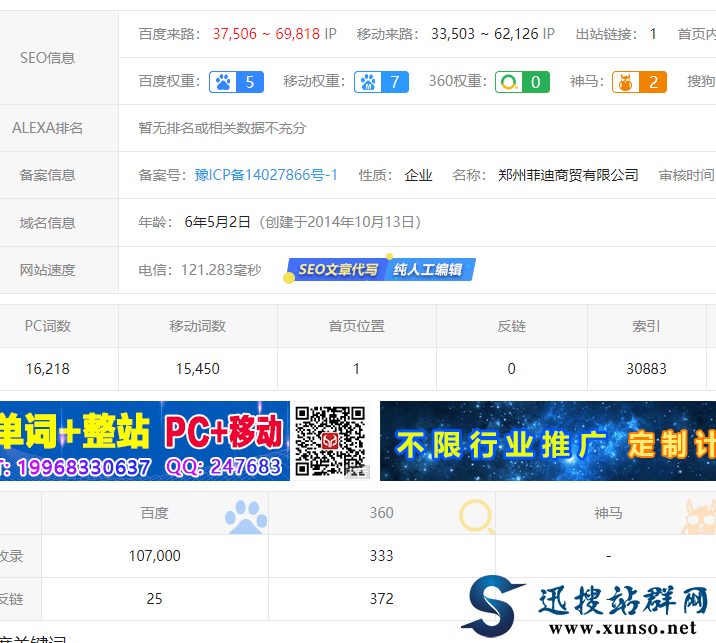Click the Baidu 反链 value 25
The height and width of the screenshot is (643, 716).
[154, 599]
